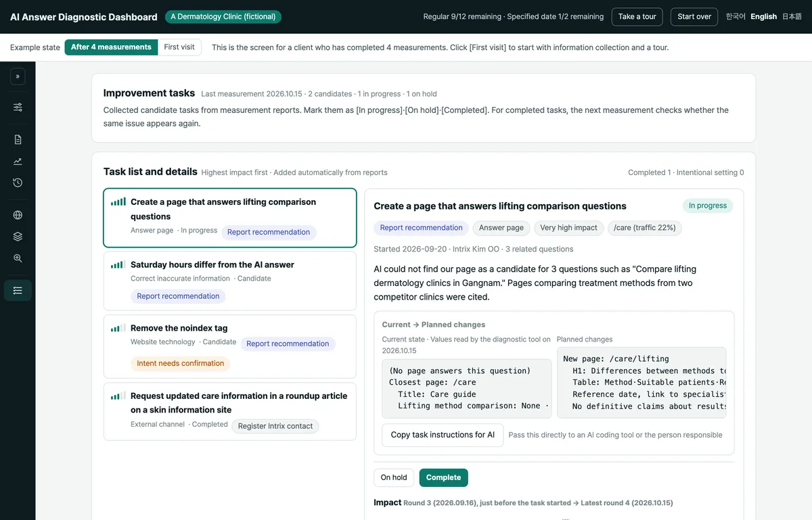Click the Intent needs confirmation tag
Screen dimensions: 812x520
pos(180,363)
